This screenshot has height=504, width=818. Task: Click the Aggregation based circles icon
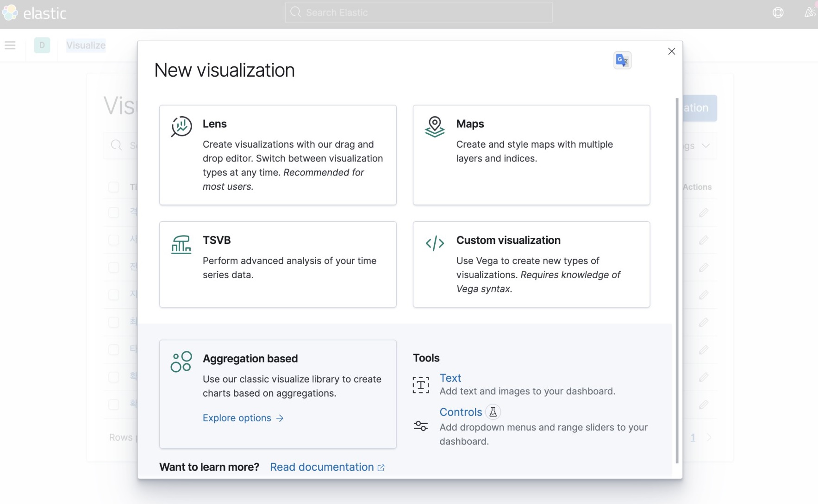click(x=181, y=361)
